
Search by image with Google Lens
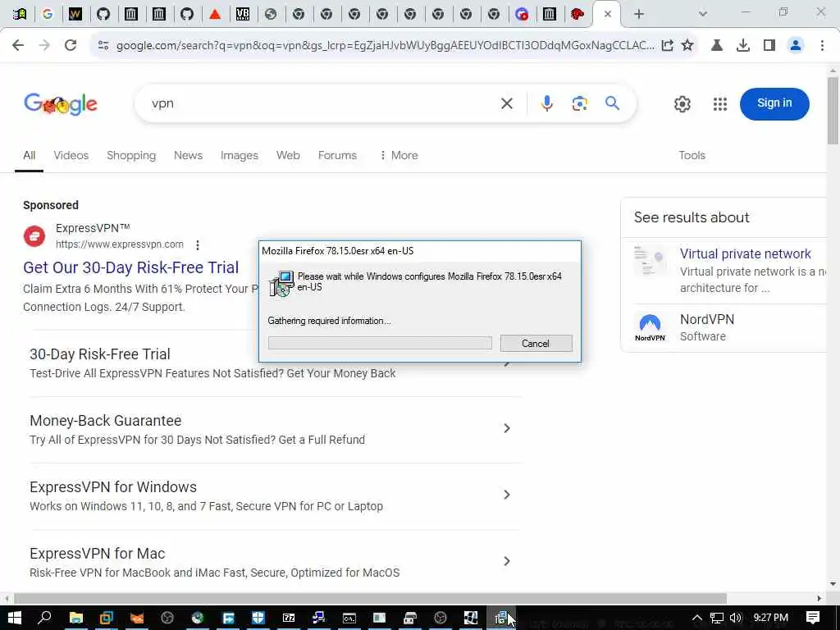pyautogui.click(x=579, y=103)
